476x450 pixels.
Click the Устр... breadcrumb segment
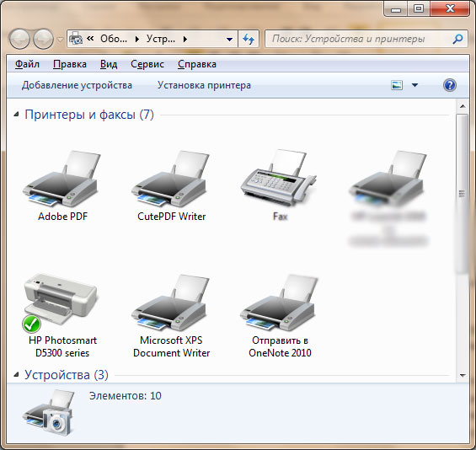(161, 39)
